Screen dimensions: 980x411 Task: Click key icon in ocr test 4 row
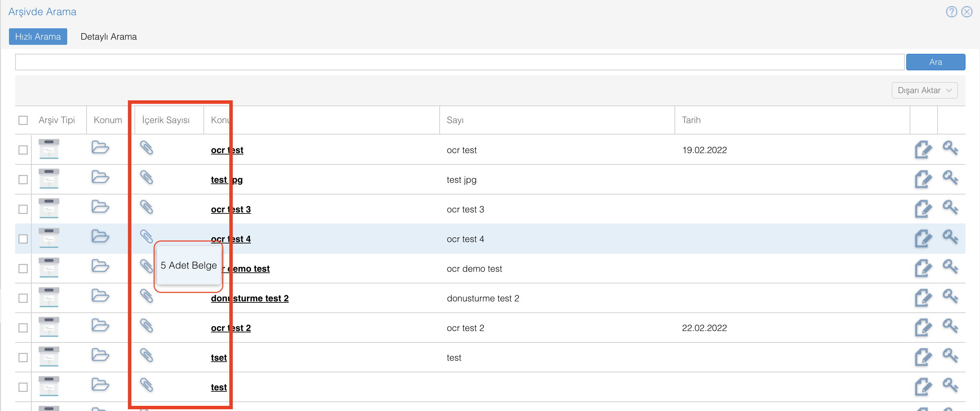[950, 237]
